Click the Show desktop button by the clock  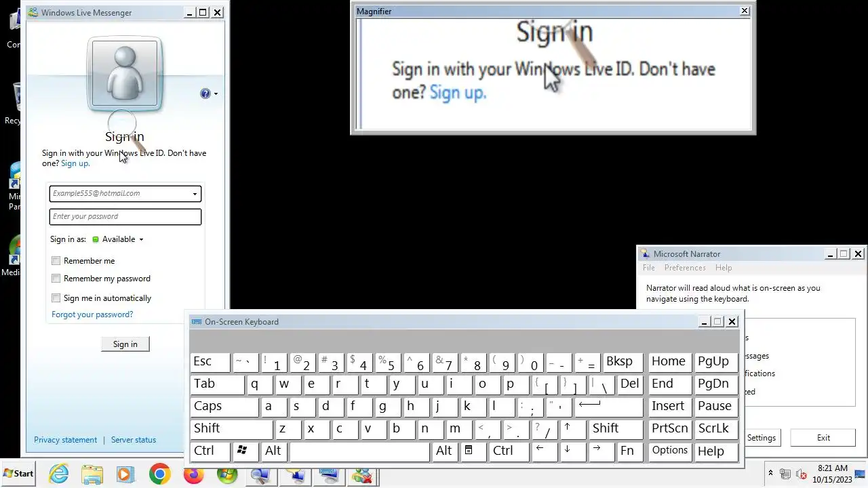[x=861, y=474]
